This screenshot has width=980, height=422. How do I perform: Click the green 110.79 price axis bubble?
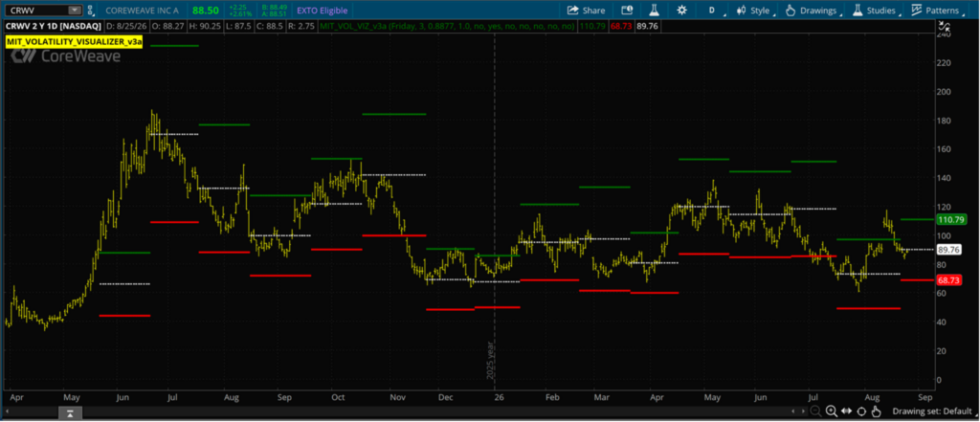tap(950, 219)
